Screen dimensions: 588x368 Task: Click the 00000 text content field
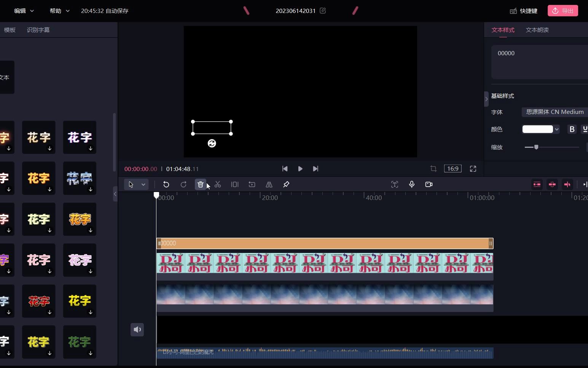(x=540, y=62)
